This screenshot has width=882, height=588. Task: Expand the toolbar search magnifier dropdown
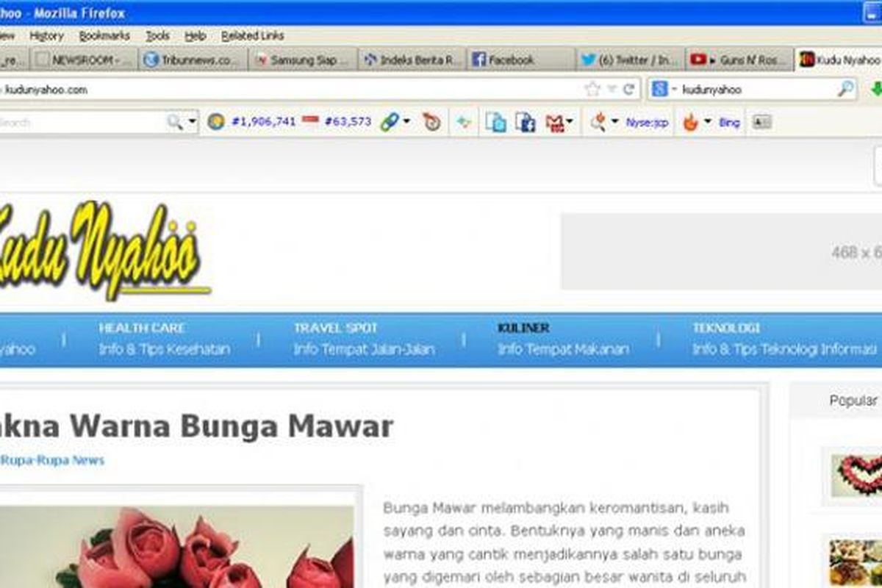193,122
